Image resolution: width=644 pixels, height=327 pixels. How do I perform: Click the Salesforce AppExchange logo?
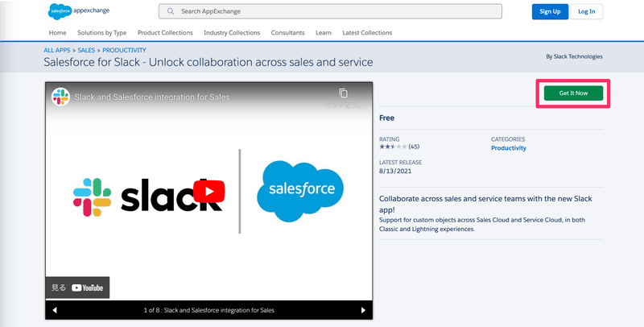(78, 11)
